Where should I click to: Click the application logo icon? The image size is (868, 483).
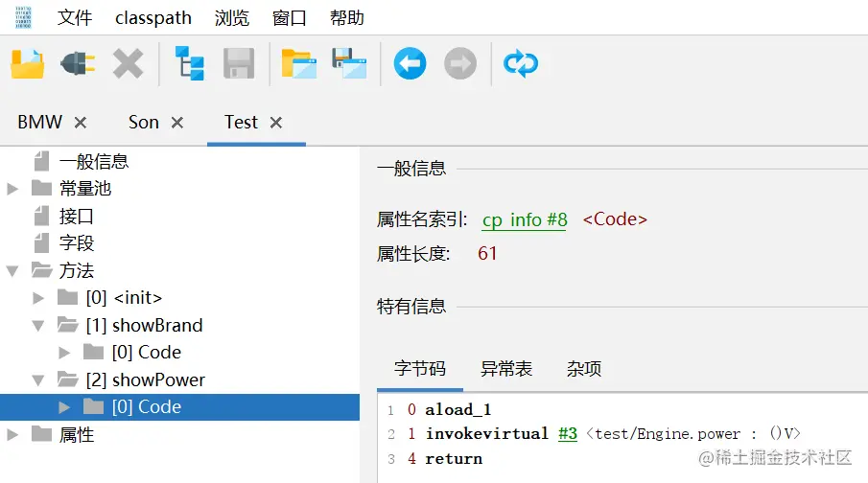[x=23, y=17]
